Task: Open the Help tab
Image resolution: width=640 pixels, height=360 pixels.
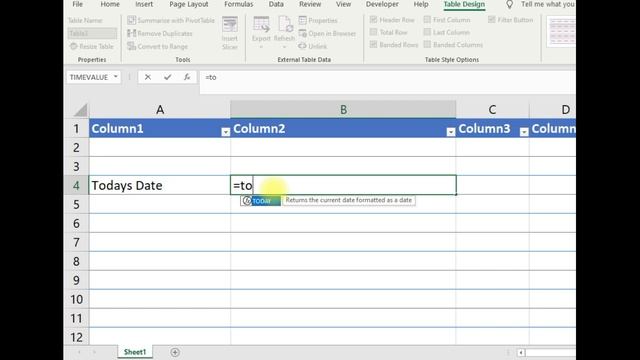Action: pos(421,4)
